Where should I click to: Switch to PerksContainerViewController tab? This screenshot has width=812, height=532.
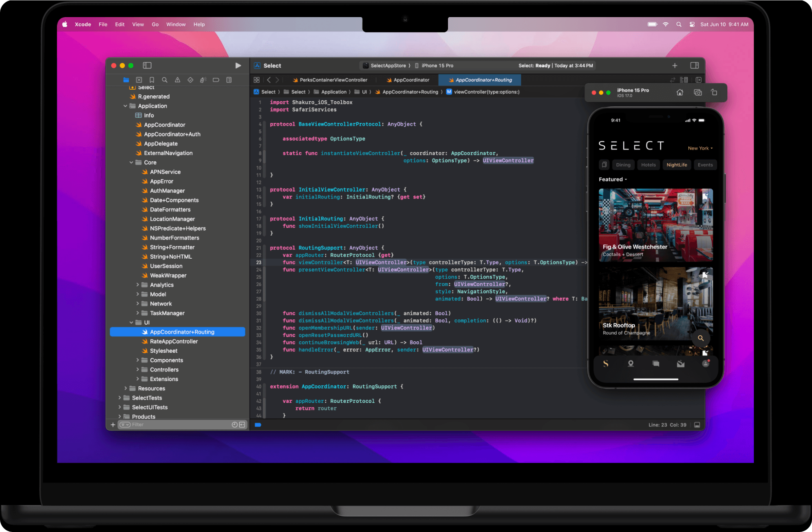pyautogui.click(x=330, y=80)
